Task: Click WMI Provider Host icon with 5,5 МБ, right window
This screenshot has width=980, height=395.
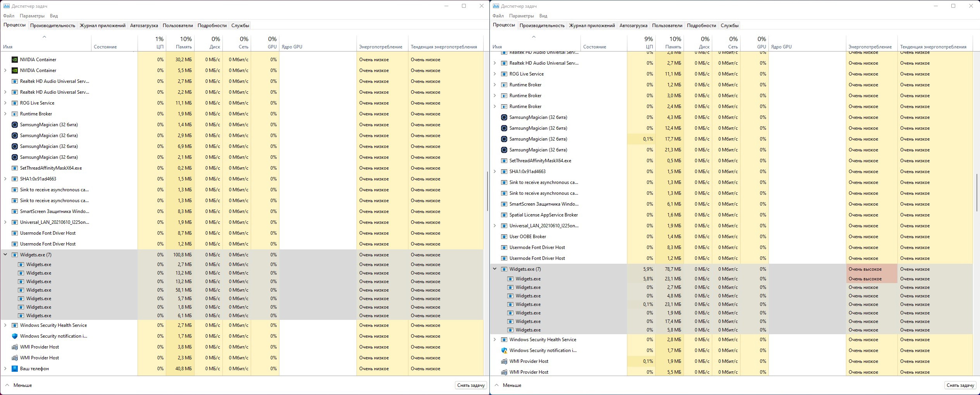Action: [x=504, y=372]
